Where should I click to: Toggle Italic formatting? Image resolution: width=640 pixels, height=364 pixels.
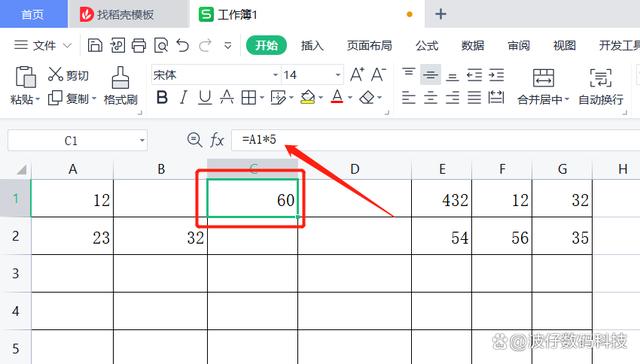coord(184,98)
